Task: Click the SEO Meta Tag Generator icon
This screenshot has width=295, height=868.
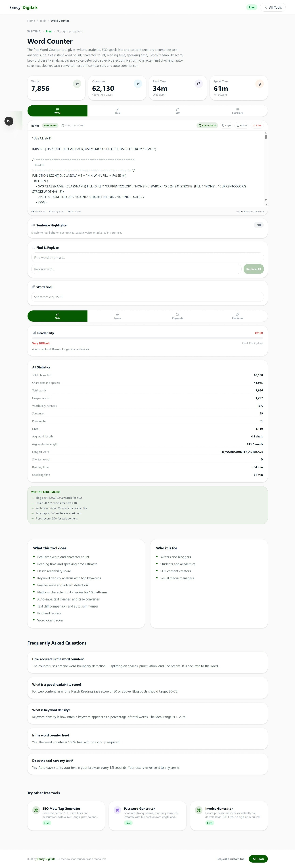Action: click(x=36, y=810)
